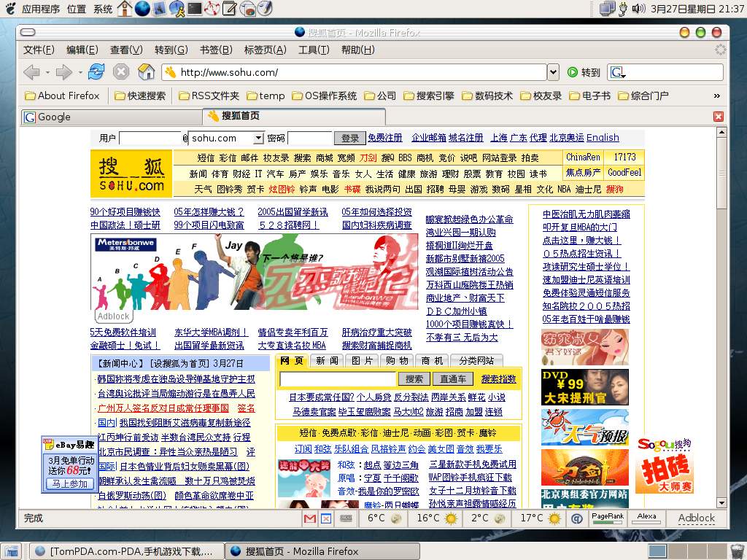Screen dimensions: 747x560
Task: Click the blue @ icon in status bar
Action: pyautogui.click(x=576, y=518)
